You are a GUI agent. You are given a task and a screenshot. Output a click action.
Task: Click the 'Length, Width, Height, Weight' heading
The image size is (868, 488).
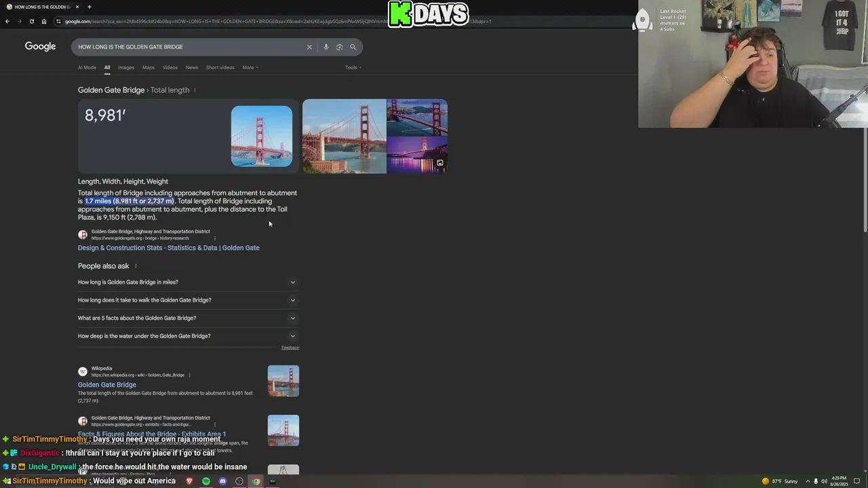coord(123,182)
